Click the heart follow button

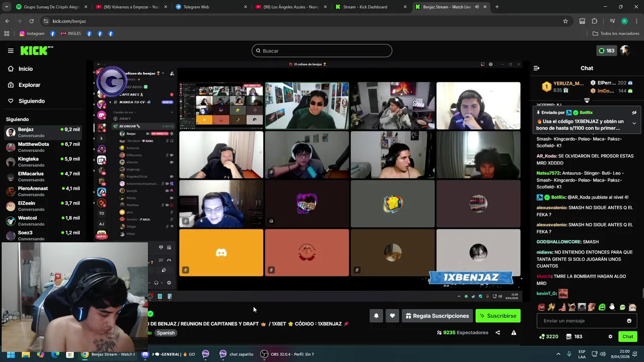coord(392,316)
